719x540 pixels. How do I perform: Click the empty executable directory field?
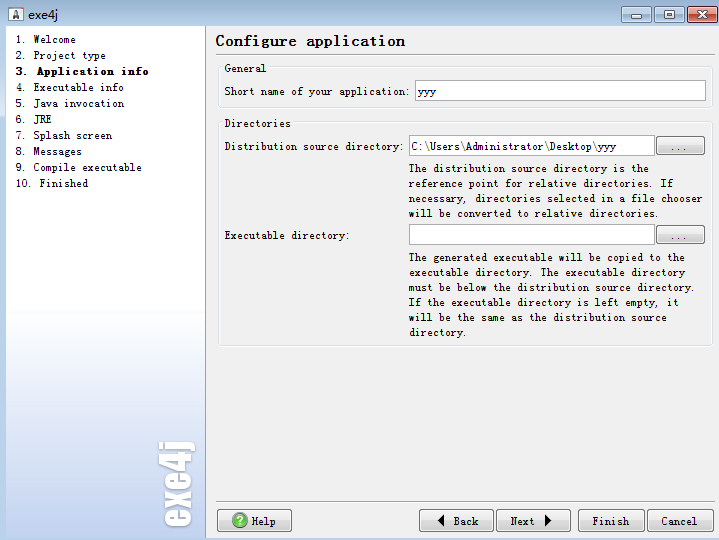[531, 235]
